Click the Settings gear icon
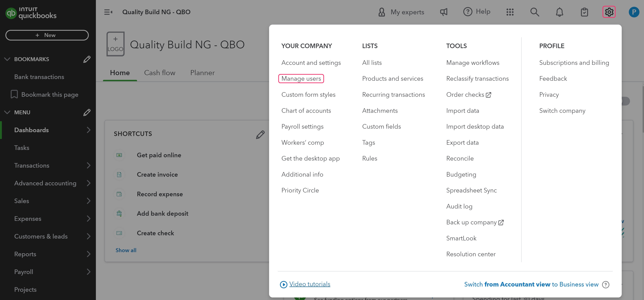This screenshot has height=300, width=644. pos(609,12)
